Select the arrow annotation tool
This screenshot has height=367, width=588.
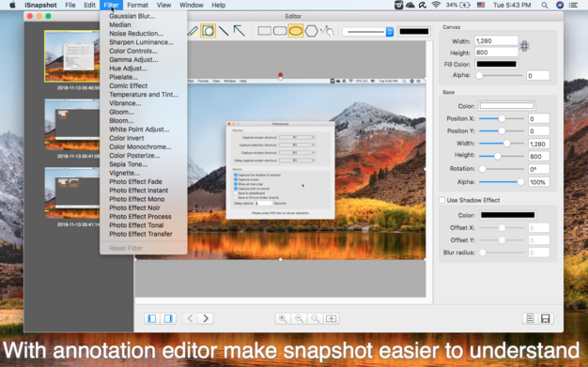tap(240, 31)
